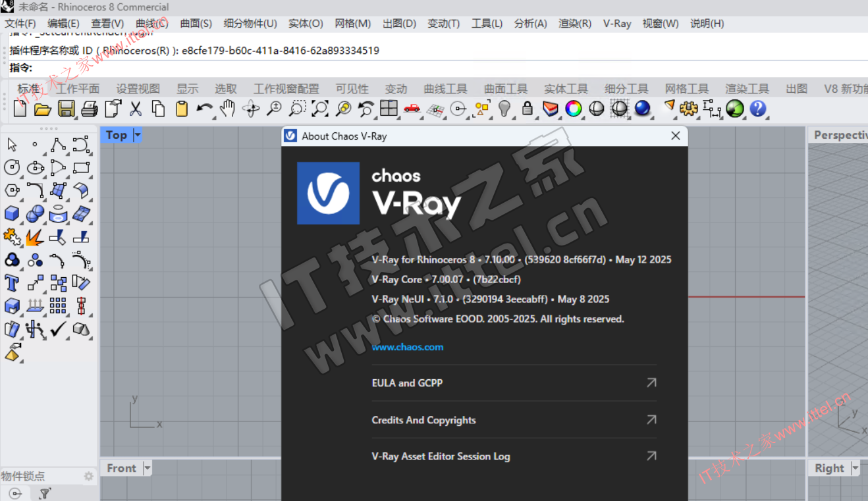Open the Right viewport dropdown arrow
Viewport: 868px width, 501px height.
tap(855, 468)
